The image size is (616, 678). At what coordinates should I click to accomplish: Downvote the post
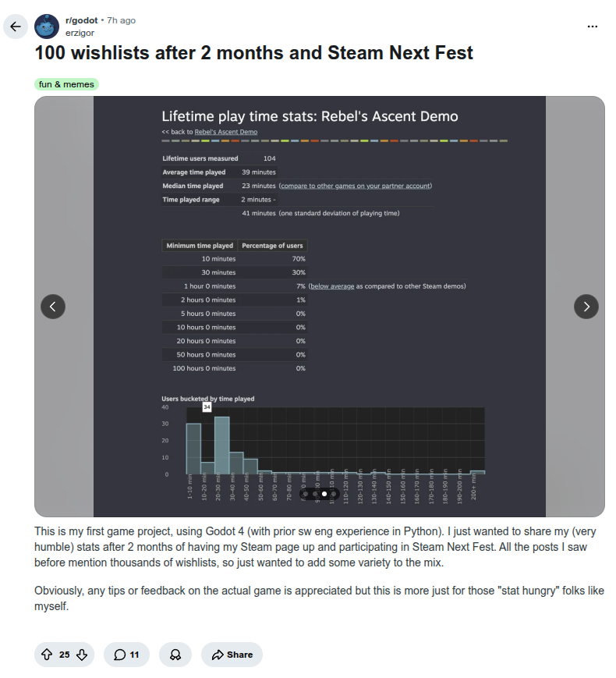coord(82,655)
